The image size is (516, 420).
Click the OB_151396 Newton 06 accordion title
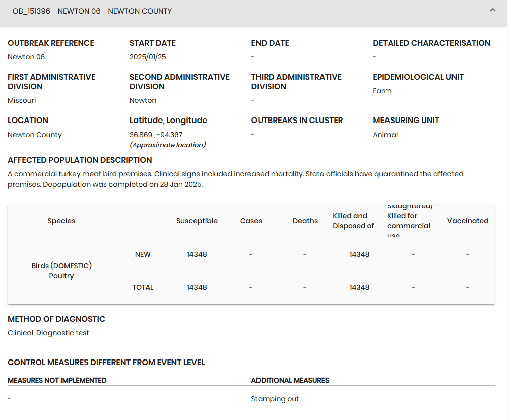click(x=92, y=11)
